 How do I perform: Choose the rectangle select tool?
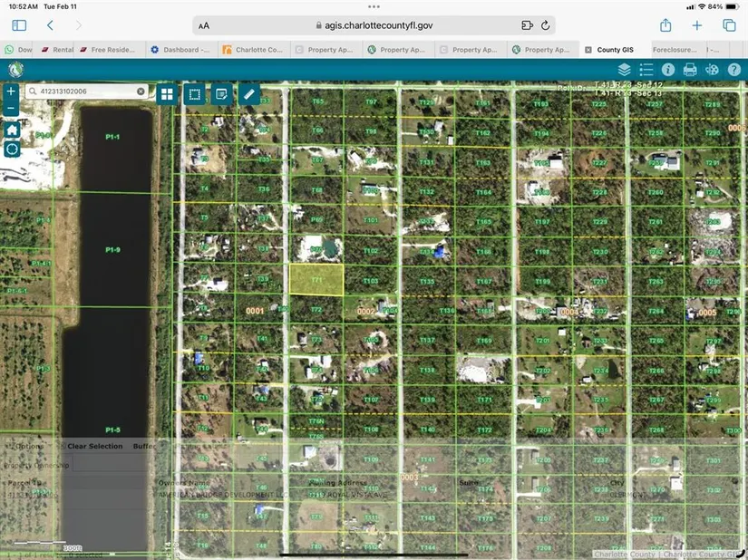click(x=193, y=93)
